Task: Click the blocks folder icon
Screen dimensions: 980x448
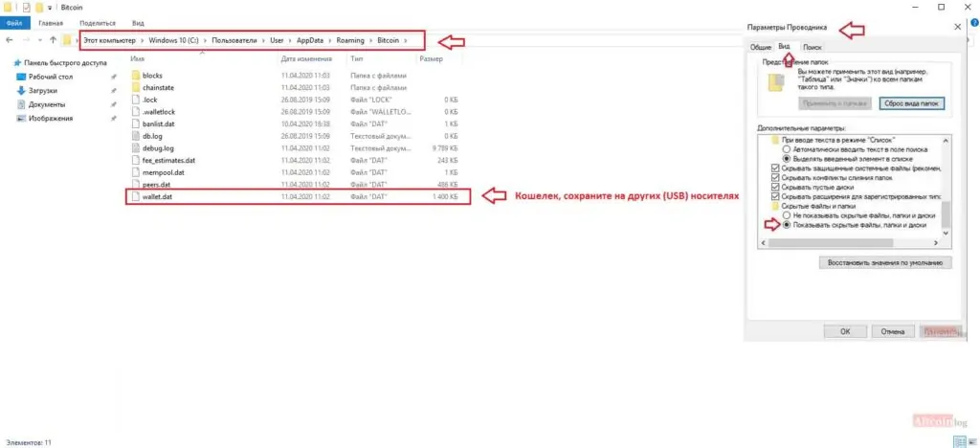Action: pos(136,76)
